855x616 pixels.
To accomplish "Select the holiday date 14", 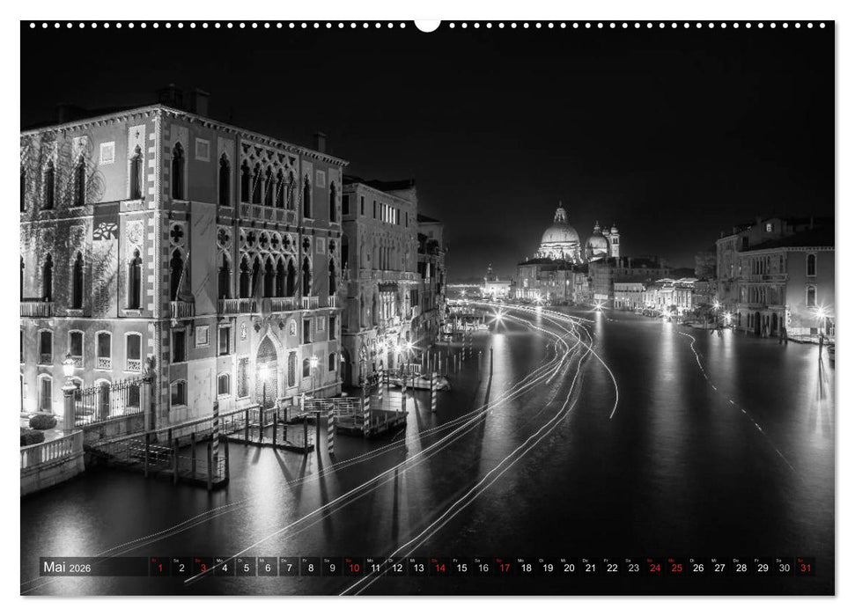I will pos(439,568).
